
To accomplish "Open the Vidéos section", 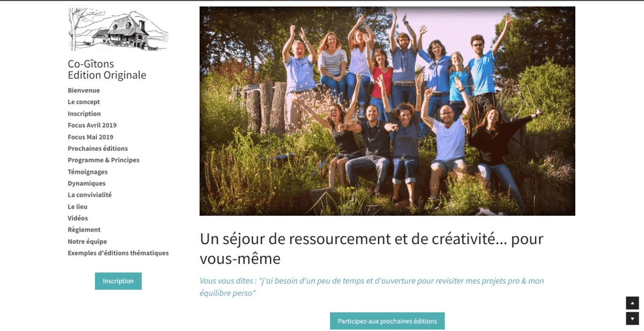I will coord(78,218).
